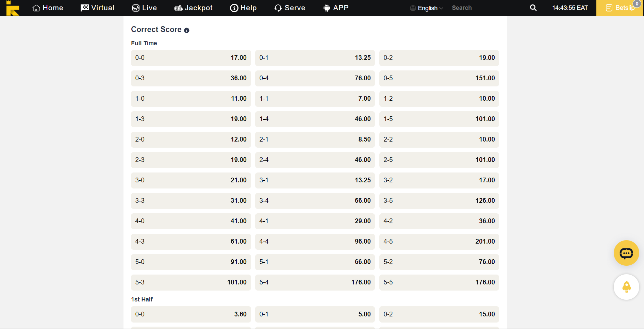Choose score 1-0 at 11.00
Viewport: 644px width, 329px height.
coord(191,99)
